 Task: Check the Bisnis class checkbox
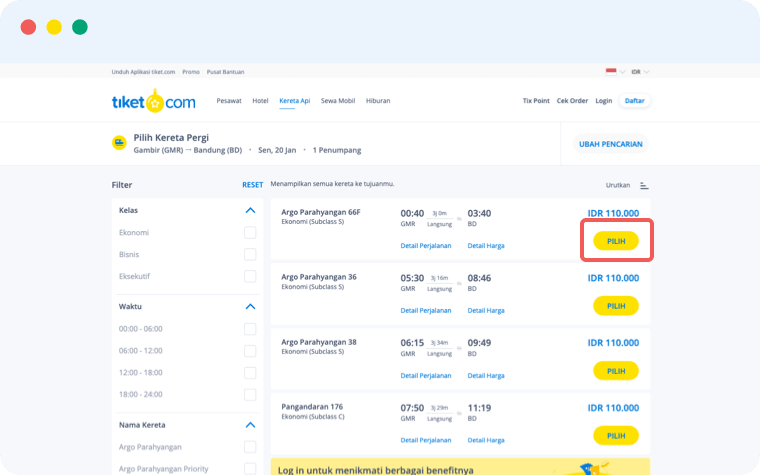250,254
